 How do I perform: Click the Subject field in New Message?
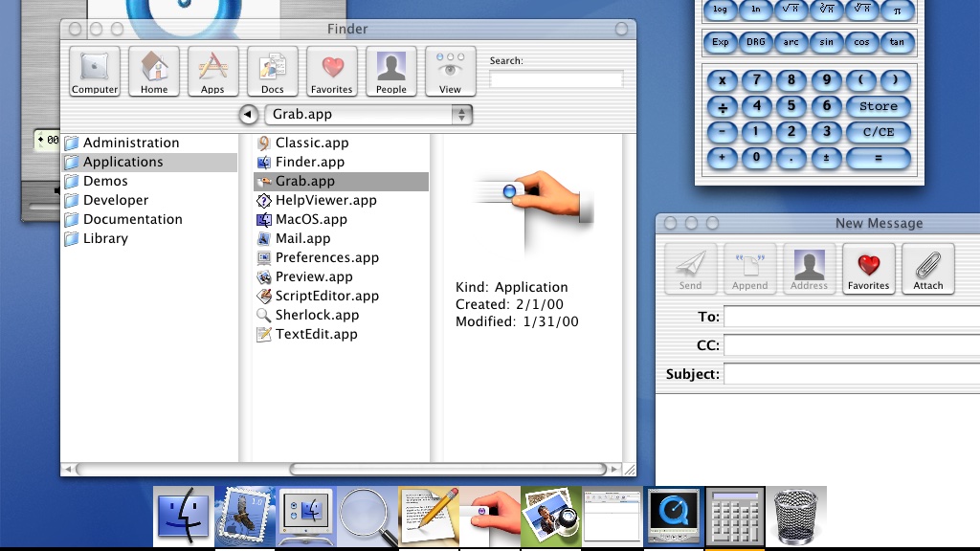point(852,374)
